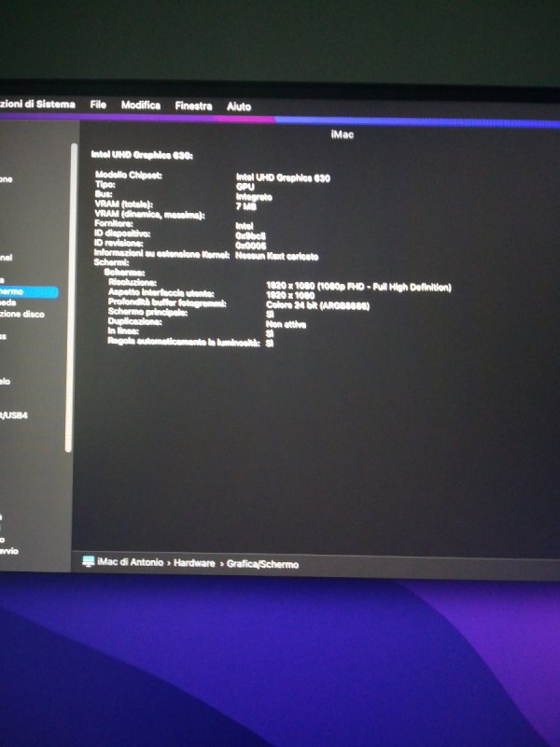Image resolution: width=560 pixels, height=747 pixels.
Task: Open the Modifica menu
Action: 141,105
